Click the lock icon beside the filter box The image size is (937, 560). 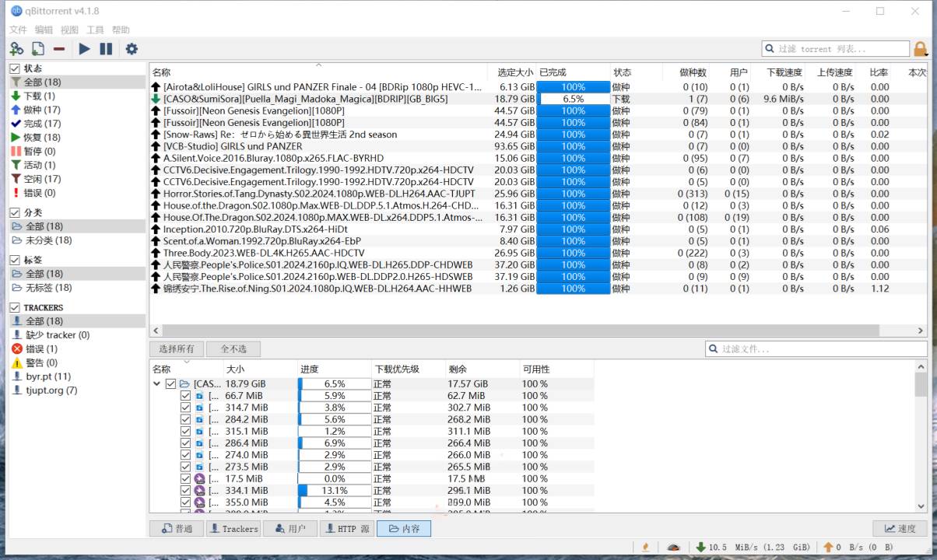tap(921, 49)
